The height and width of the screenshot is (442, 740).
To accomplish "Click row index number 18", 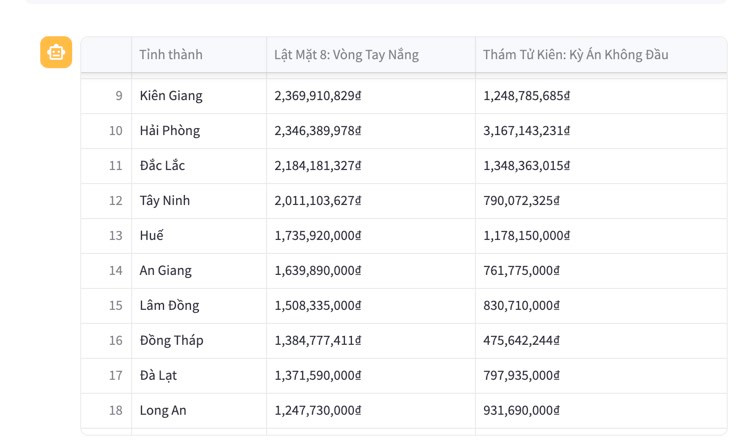I will pos(116,410).
